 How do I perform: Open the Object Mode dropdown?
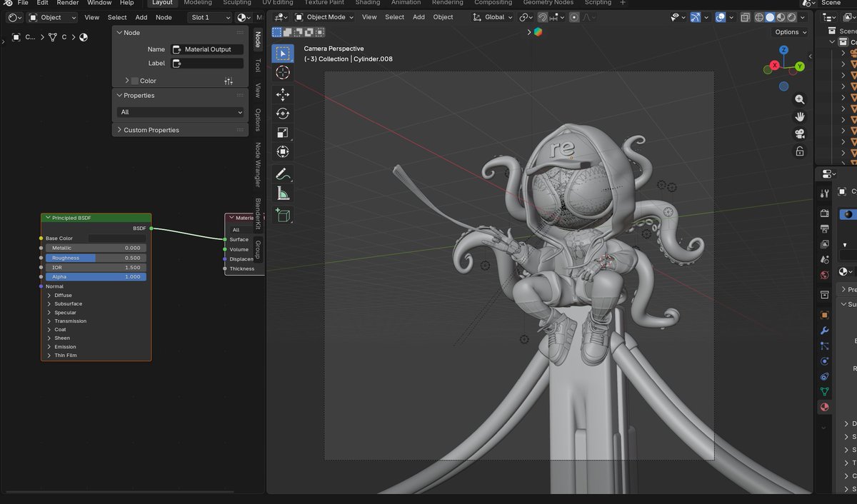click(x=326, y=17)
